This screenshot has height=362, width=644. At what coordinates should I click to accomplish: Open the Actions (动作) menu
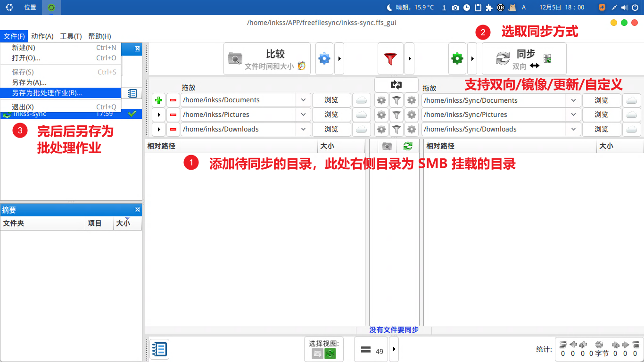click(42, 36)
